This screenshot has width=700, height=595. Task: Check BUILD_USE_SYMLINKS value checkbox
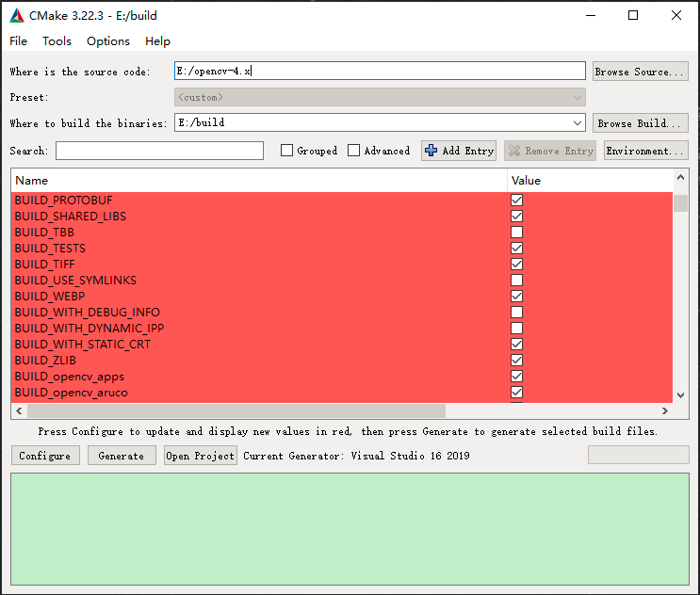[516, 281]
